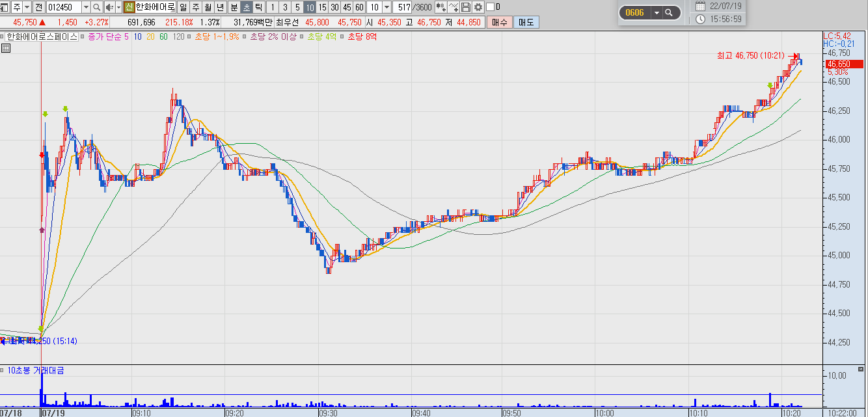Click the speaker sound icon
The image size is (868, 417).
(x=109, y=7)
